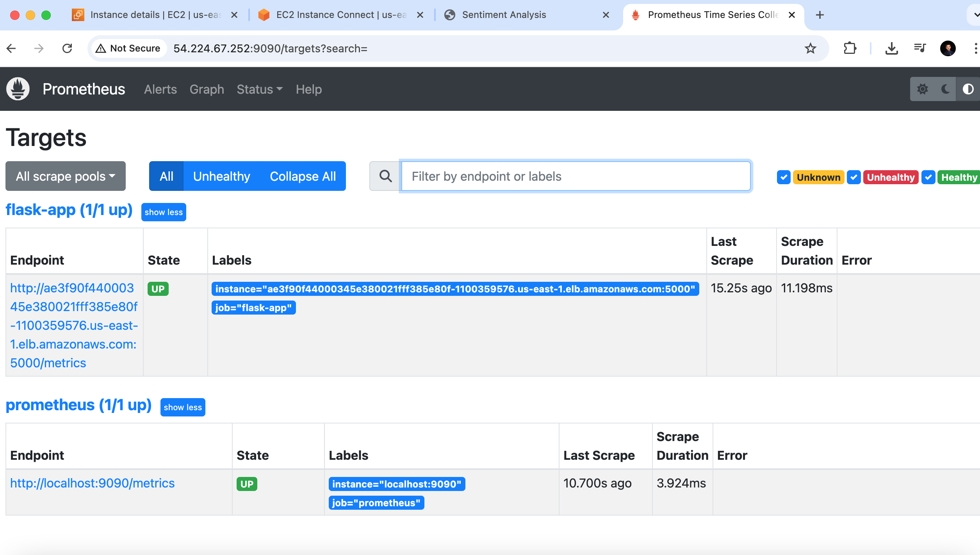Click the UP state badge for flask-app
Image resolution: width=980 pixels, height=555 pixels.
(158, 289)
